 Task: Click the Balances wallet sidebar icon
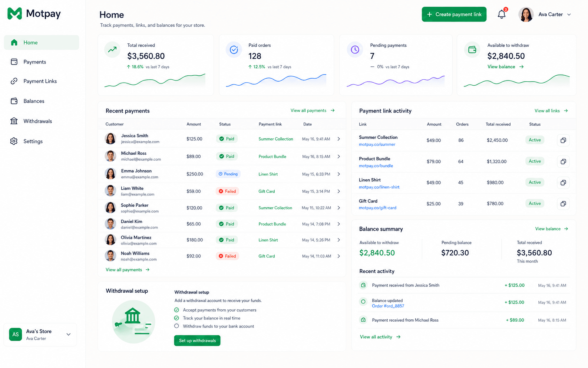tap(14, 101)
